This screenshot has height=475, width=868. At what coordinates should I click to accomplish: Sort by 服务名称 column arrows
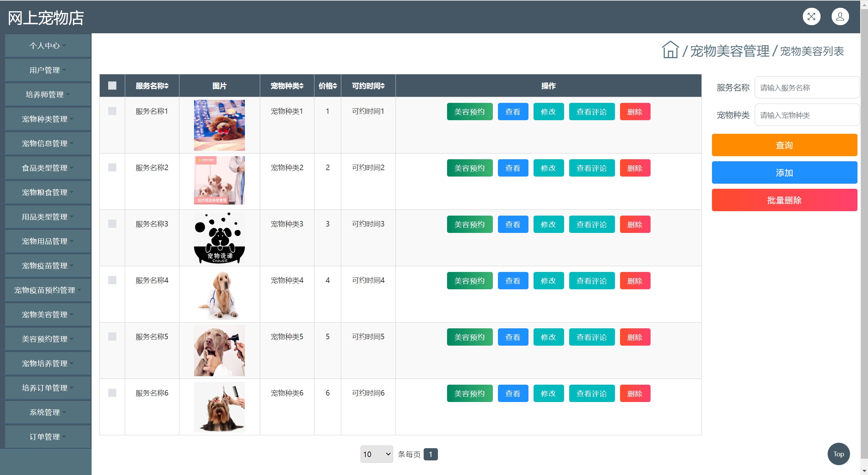point(166,86)
